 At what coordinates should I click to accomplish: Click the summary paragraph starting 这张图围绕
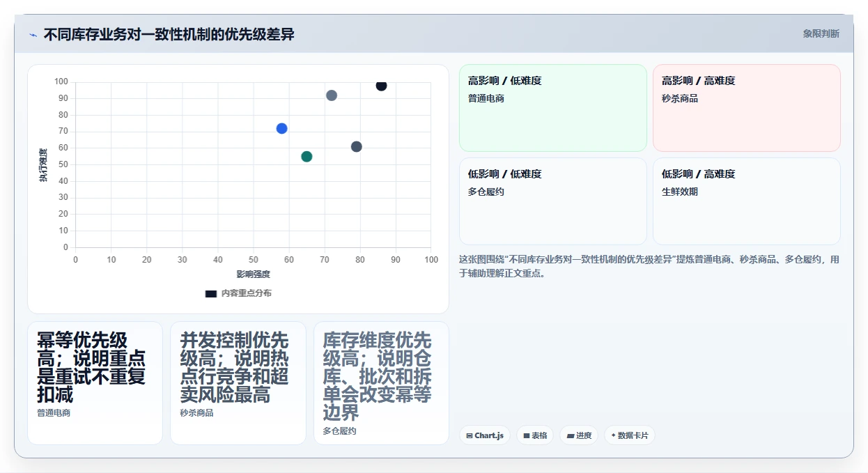click(x=649, y=266)
